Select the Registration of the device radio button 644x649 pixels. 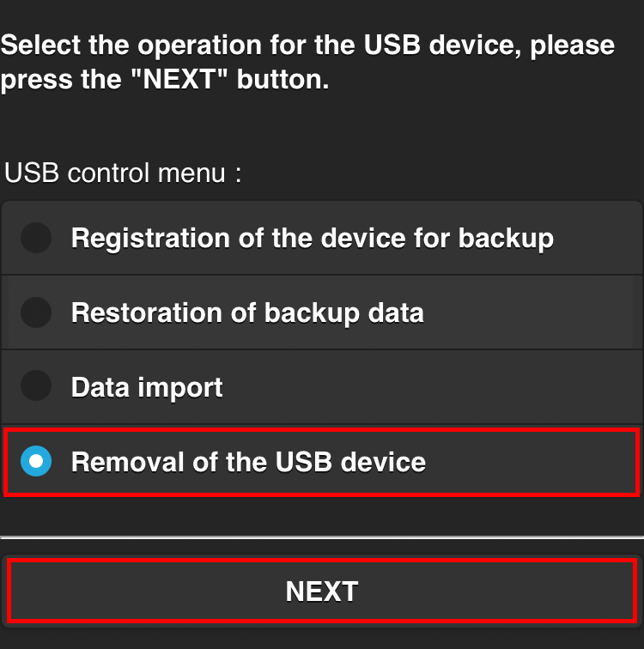[x=36, y=238]
